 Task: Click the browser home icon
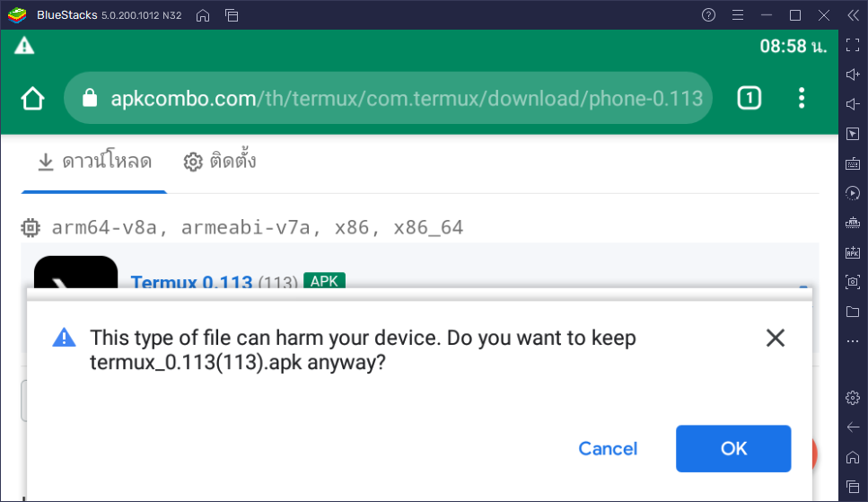[32, 99]
